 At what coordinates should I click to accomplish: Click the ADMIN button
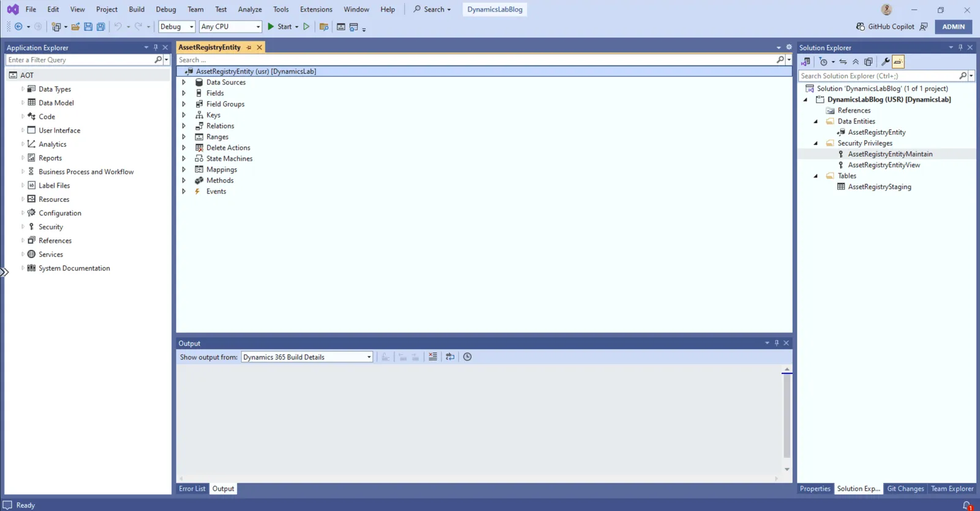pos(953,27)
